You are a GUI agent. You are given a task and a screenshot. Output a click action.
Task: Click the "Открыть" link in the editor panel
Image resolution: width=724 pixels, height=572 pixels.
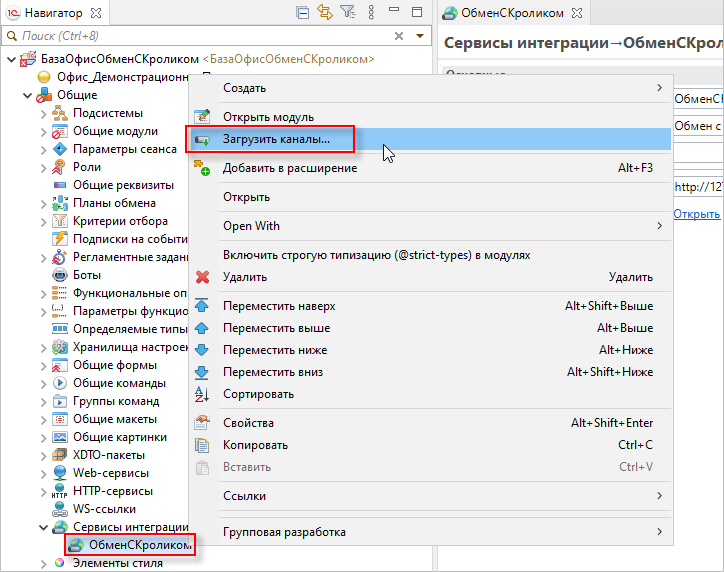tap(696, 214)
